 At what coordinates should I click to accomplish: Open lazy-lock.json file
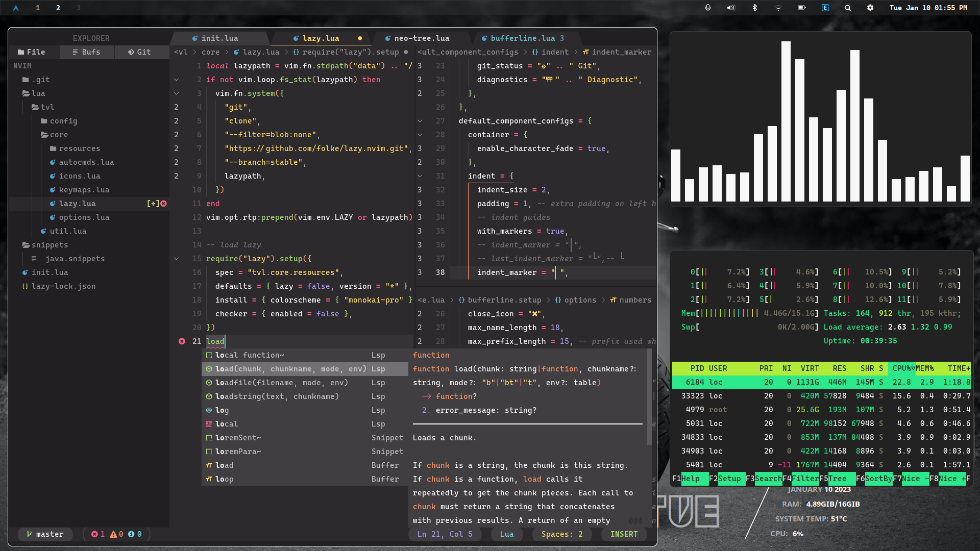59,286
